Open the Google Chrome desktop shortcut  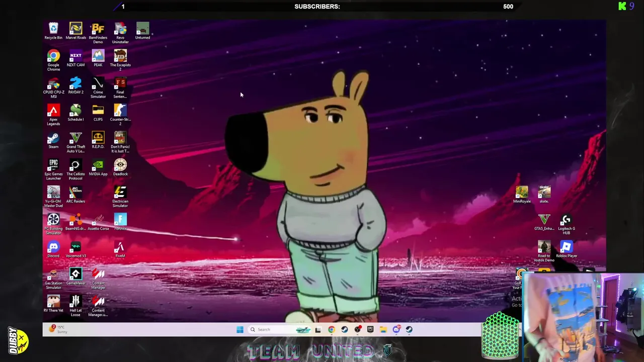[x=53, y=60]
